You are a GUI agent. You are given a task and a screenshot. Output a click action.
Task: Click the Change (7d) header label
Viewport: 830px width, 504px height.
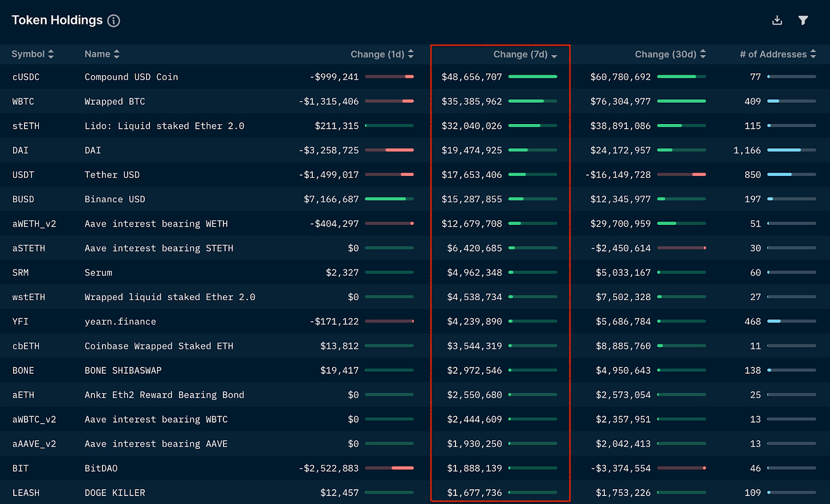coord(520,54)
